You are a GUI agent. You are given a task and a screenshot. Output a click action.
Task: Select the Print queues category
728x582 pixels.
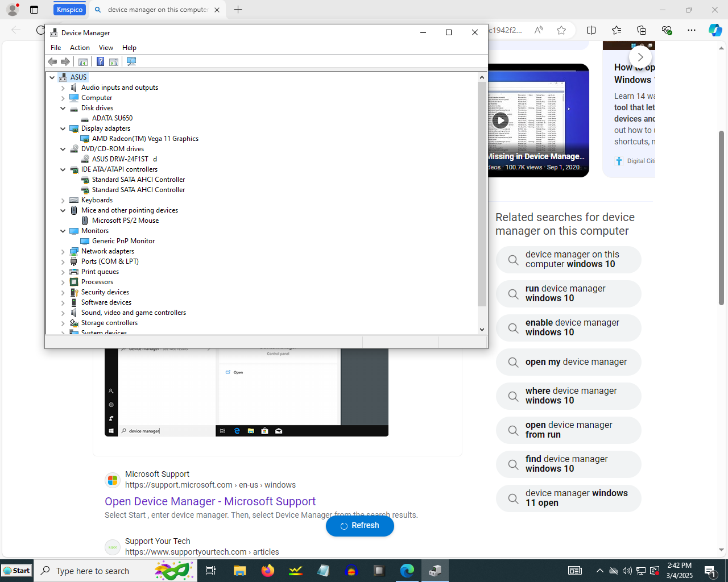(100, 272)
